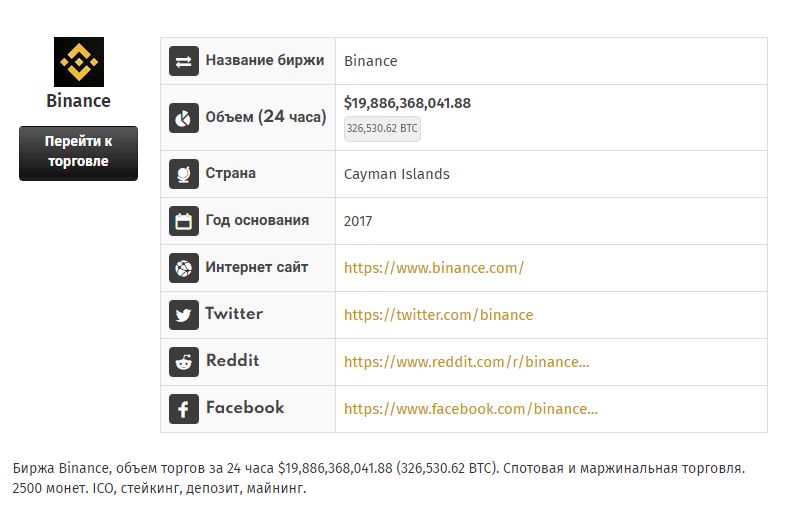
Task: Click the 2017 founding year value
Action: (357, 221)
